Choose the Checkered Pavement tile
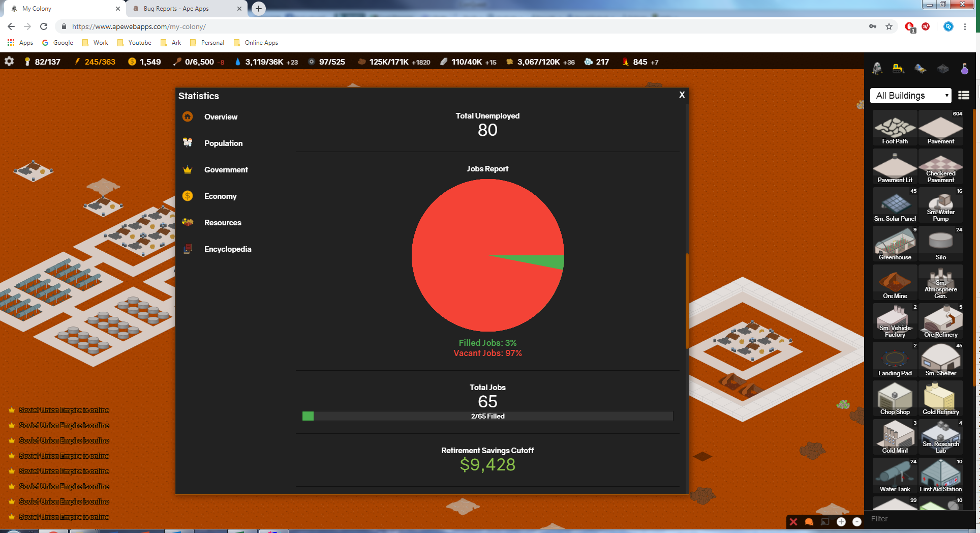 941,167
